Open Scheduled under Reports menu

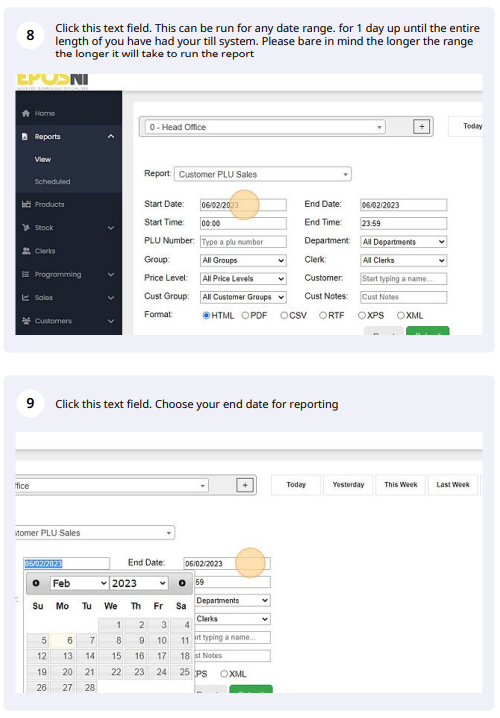pyautogui.click(x=52, y=181)
